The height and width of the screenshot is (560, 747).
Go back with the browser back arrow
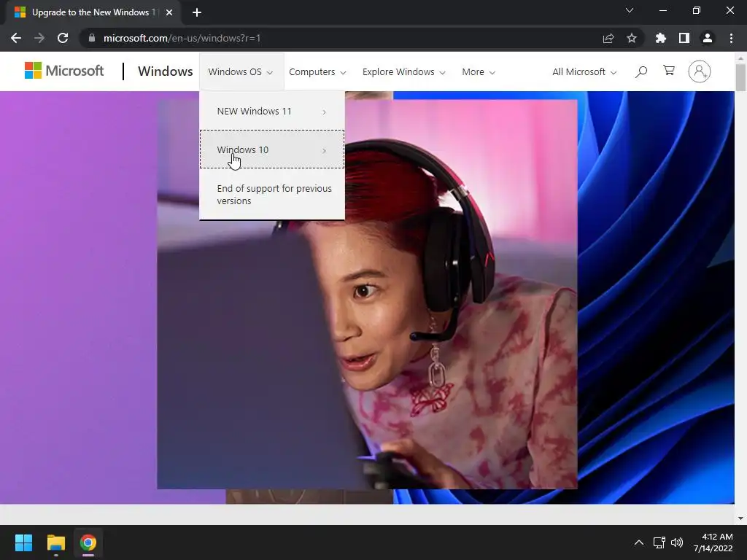tap(16, 38)
